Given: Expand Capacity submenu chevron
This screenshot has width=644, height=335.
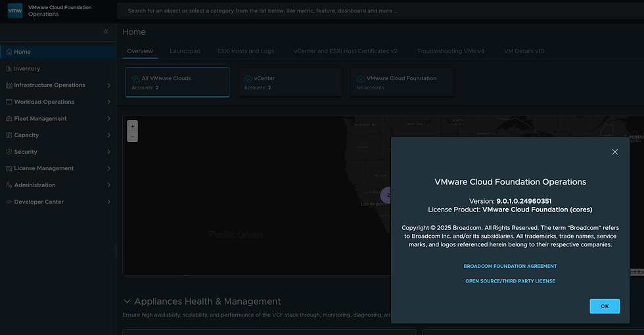Looking at the screenshot, I should tap(109, 135).
